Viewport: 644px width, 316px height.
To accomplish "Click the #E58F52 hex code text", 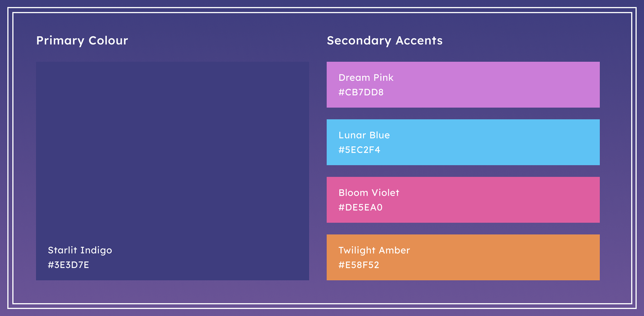I will pos(359,265).
